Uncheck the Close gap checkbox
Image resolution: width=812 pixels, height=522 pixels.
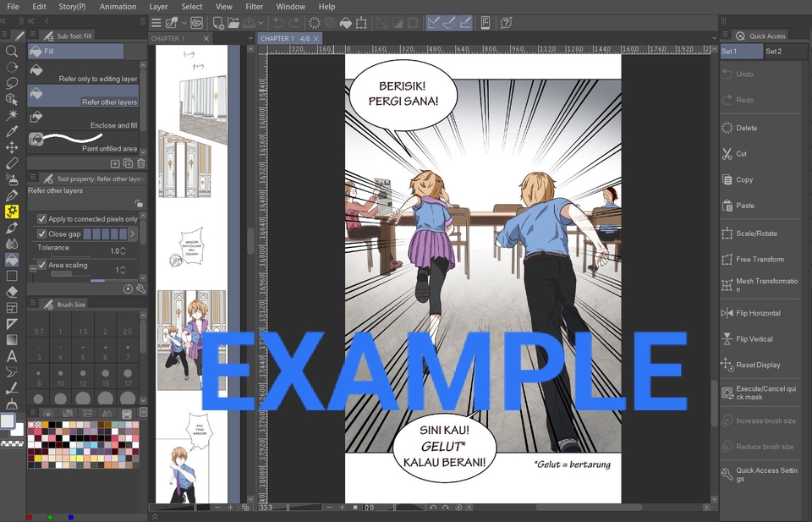[x=41, y=234]
